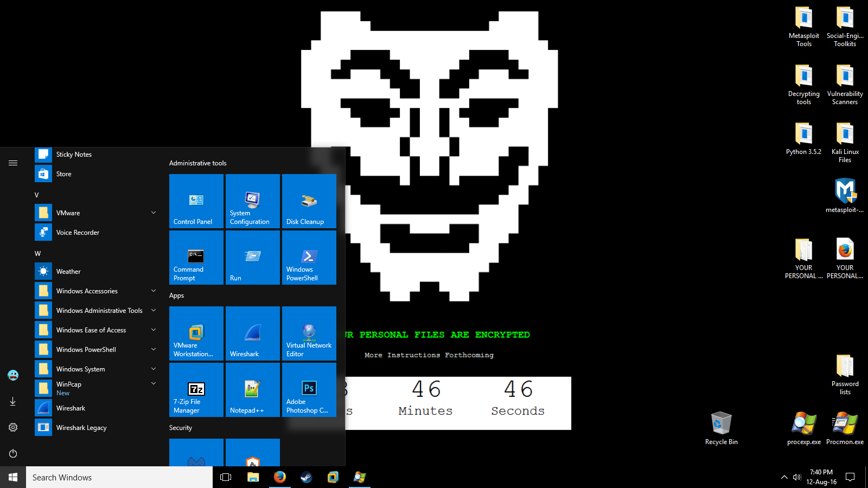Launch System Configuration tile
The width and height of the screenshot is (868, 488).
click(x=253, y=201)
